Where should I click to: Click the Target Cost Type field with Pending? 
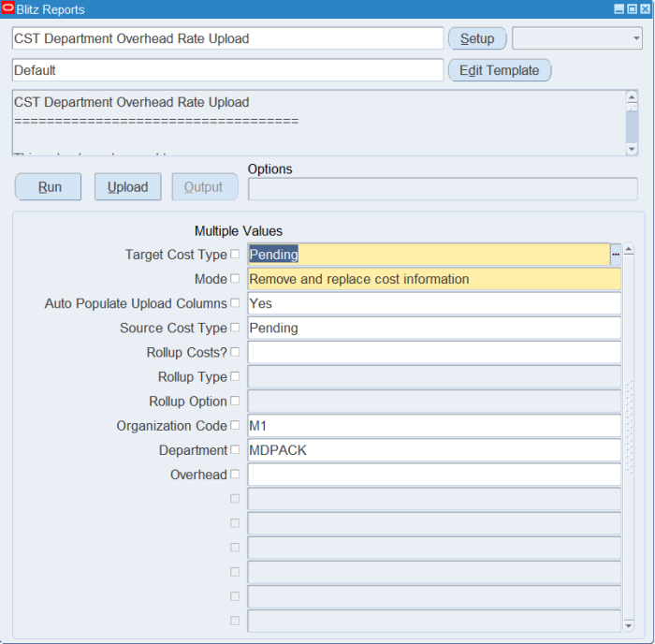(429, 254)
